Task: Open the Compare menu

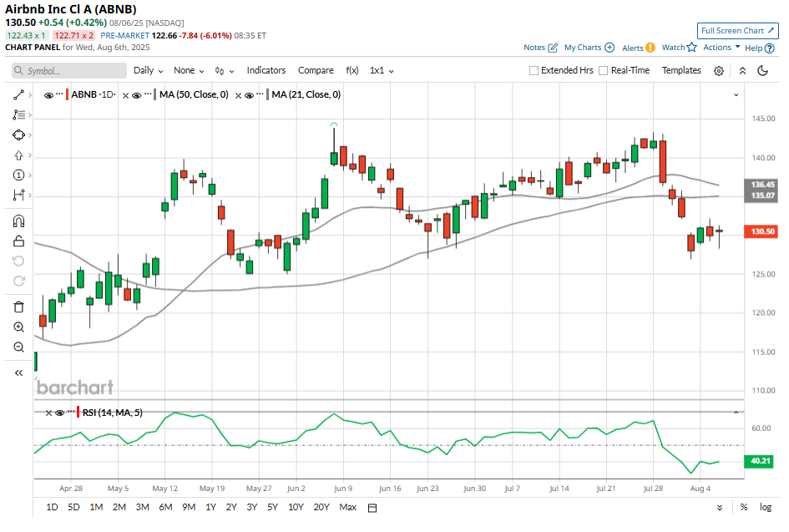Action: (x=316, y=70)
